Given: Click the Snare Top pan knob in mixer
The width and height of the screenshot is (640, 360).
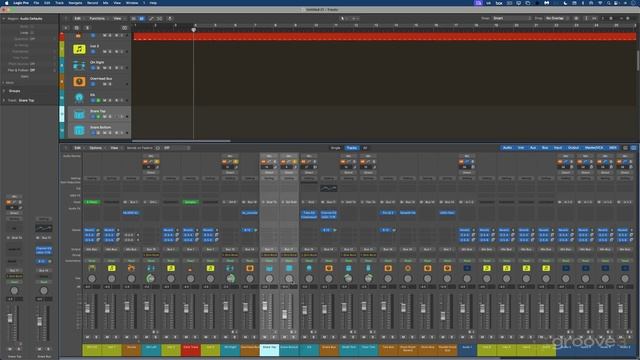Looking at the screenshot, I should tap(269, 279).
